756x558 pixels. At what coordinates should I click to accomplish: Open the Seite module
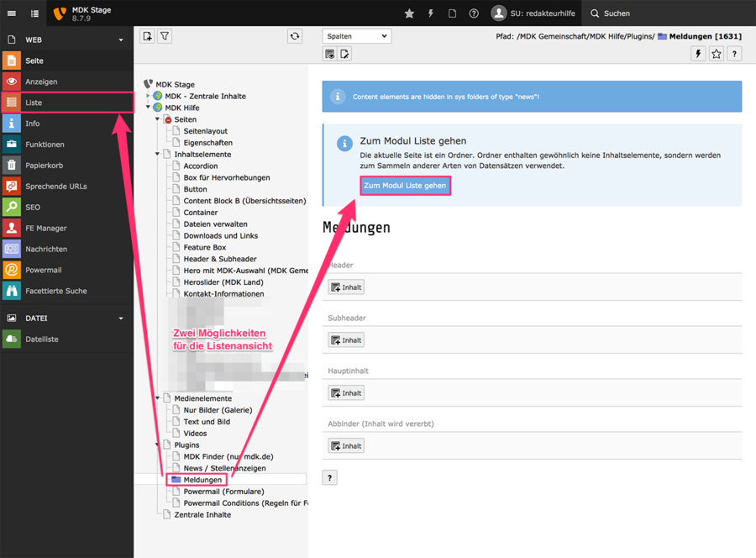pos(67,61)
